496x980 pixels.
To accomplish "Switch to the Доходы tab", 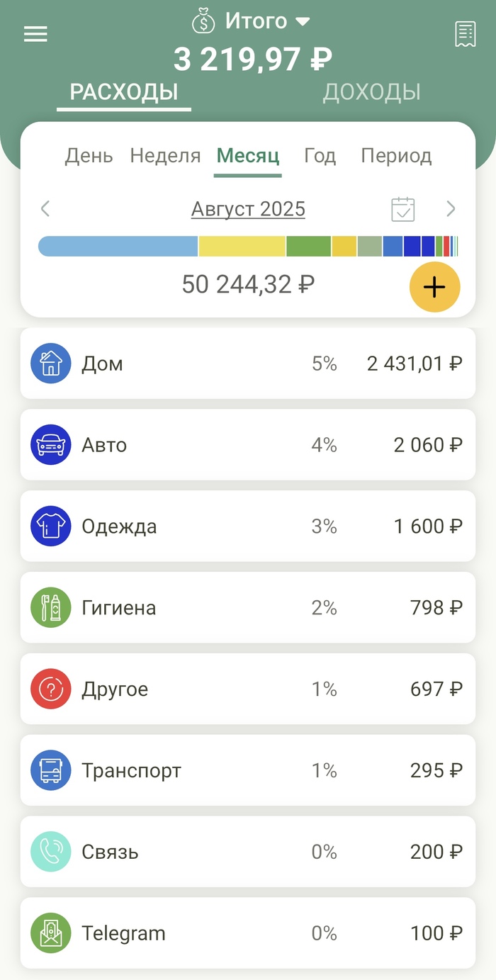I will click(x=371, y=92).
